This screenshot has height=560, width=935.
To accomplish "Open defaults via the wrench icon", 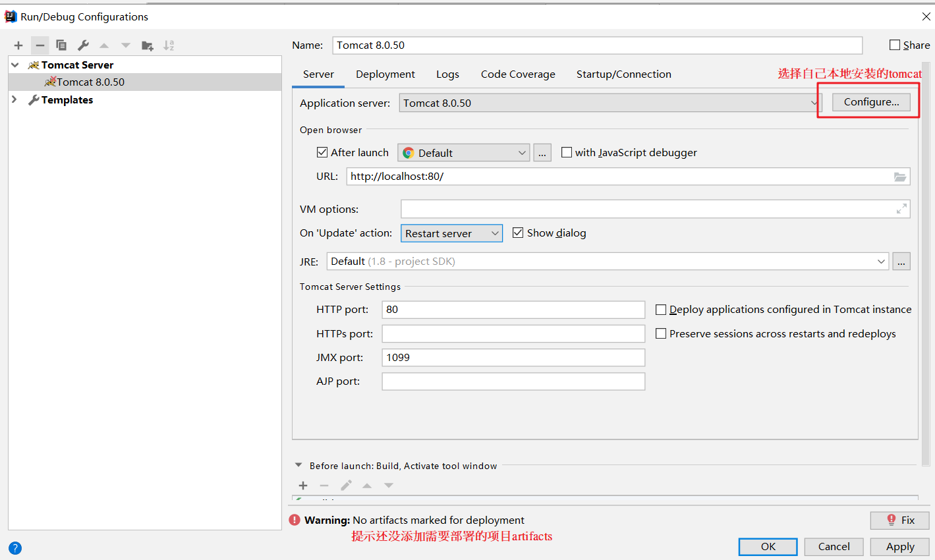I will click(83, 45).
